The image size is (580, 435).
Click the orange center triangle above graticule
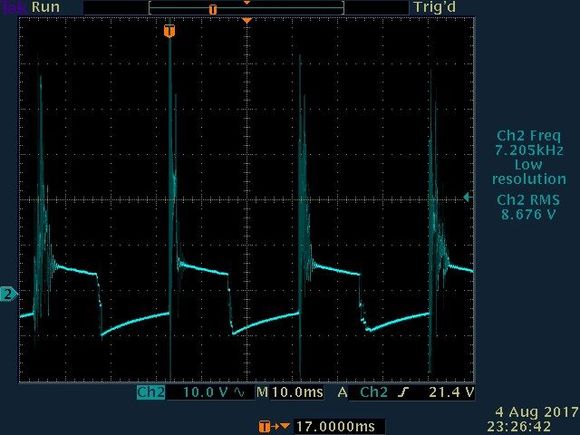247,21
